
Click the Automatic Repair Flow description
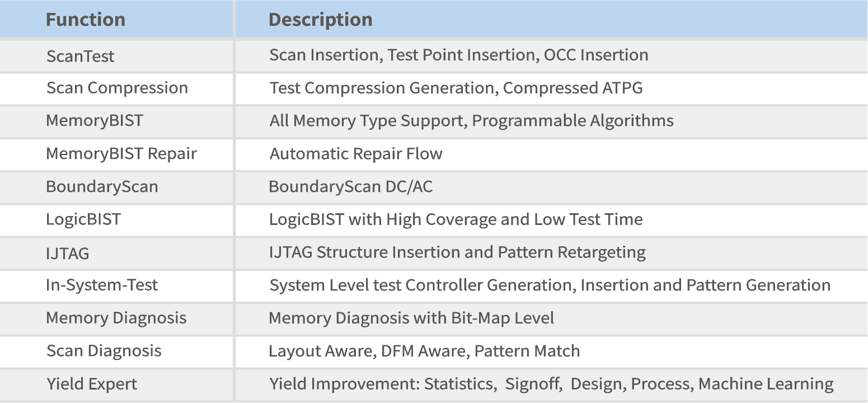(356, 154)
